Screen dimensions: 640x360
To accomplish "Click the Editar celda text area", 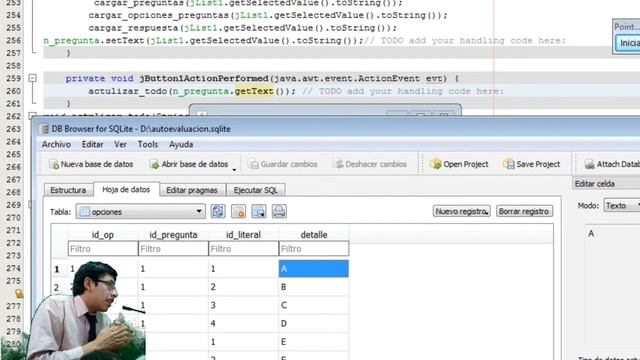I will click(612, 286).
